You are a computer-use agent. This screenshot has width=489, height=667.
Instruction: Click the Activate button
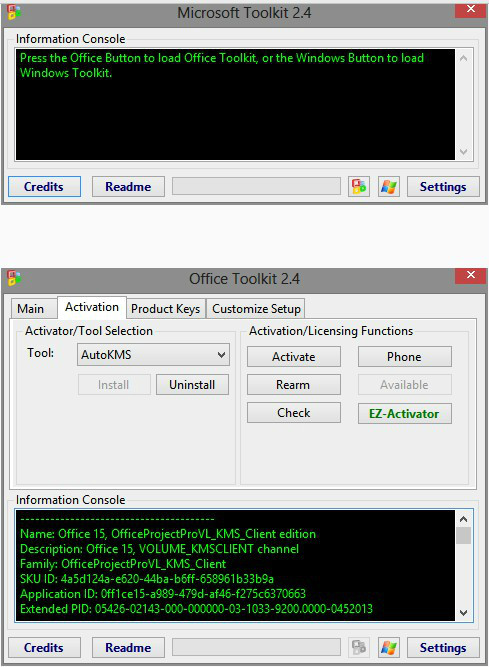coord(294,356)
